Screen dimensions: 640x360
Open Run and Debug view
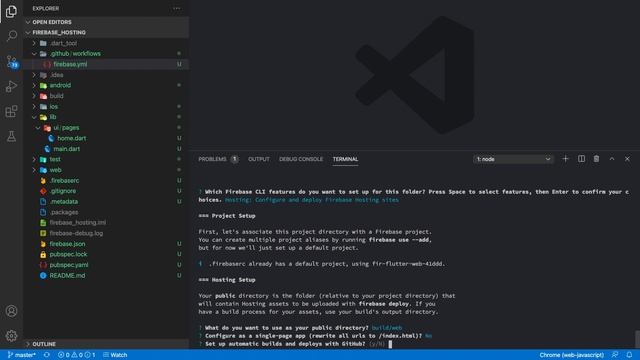(11, 86)
